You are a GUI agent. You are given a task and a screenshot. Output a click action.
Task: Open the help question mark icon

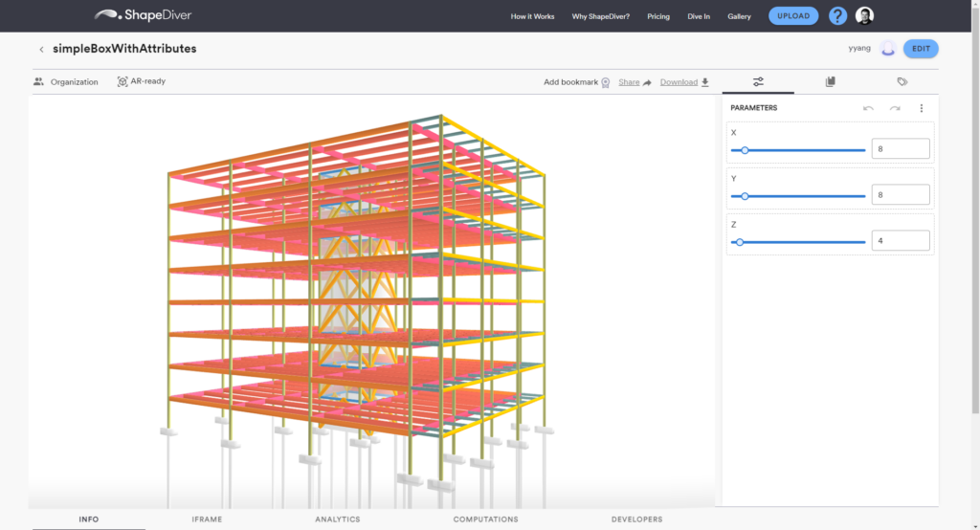pyautogui.click(x=837, y=15)
